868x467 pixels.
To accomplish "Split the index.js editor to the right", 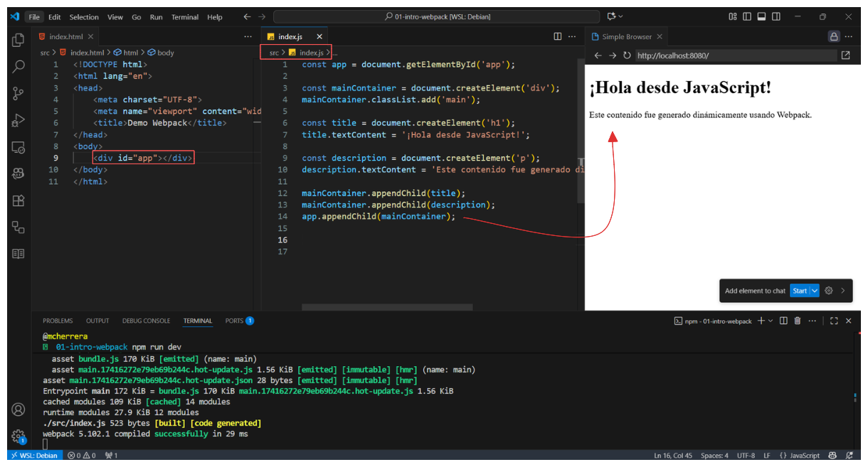I will (558, 36).
